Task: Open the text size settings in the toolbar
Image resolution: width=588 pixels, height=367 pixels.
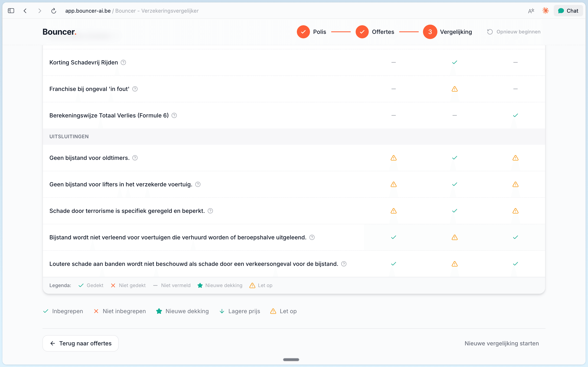Action: point(531,11)
